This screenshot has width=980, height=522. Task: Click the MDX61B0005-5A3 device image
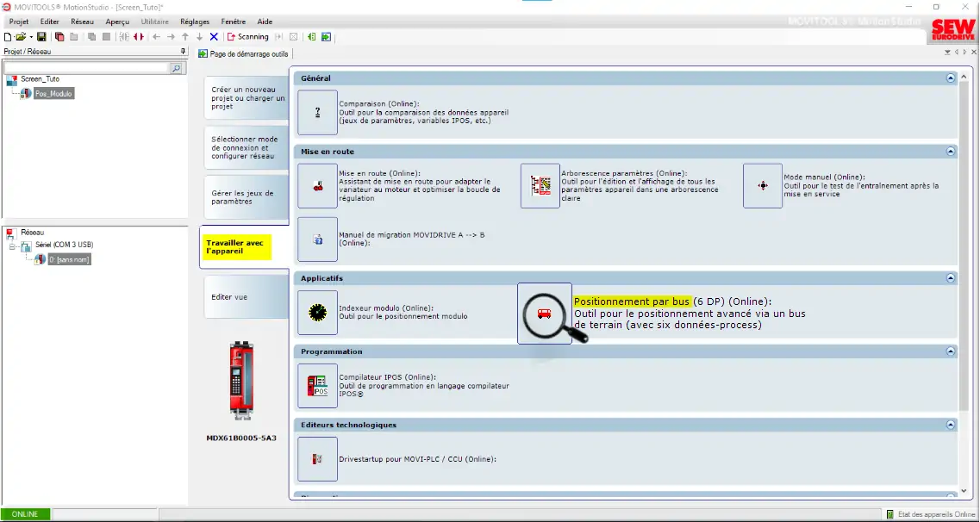(x=241, y=380)
